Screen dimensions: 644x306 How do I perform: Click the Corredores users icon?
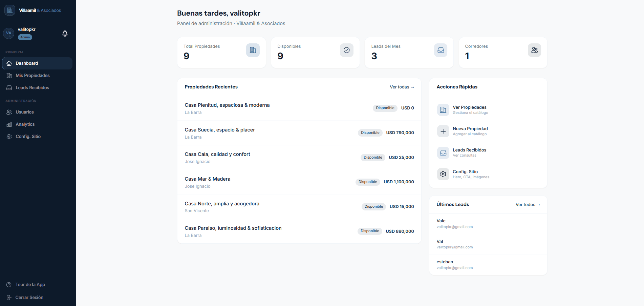coord(534,50)
